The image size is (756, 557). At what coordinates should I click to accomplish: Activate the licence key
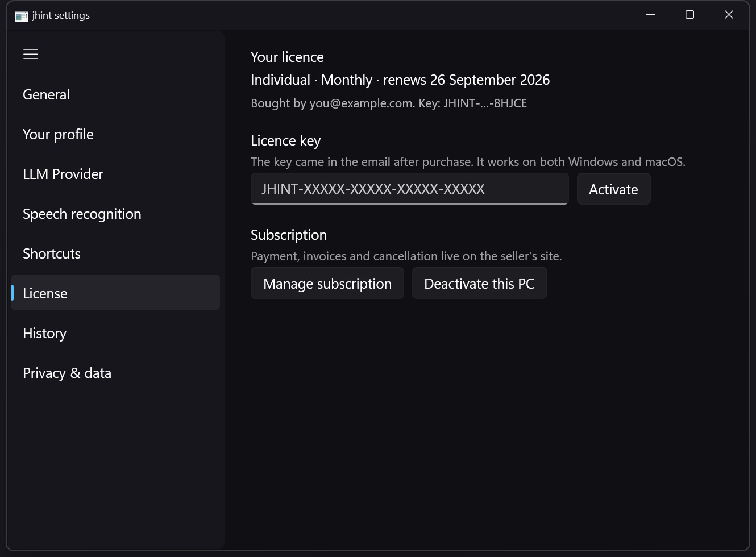(613, 189)
